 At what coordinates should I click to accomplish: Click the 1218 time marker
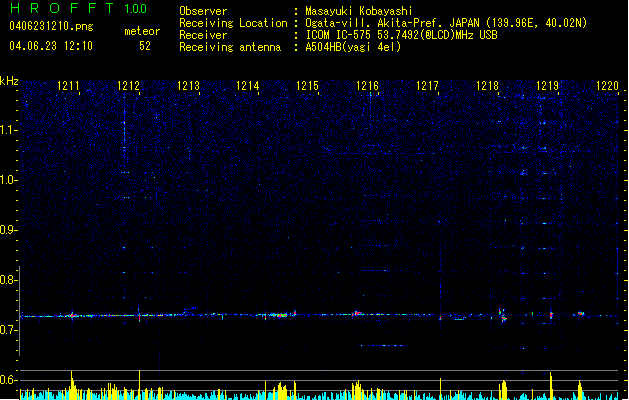click(x=487, y=86)
